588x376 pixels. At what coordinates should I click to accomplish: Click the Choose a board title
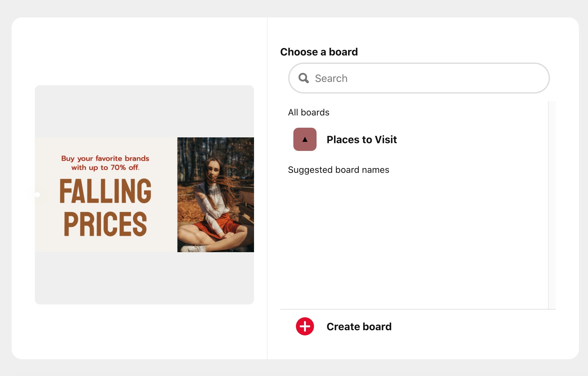[x=319, y=52]
